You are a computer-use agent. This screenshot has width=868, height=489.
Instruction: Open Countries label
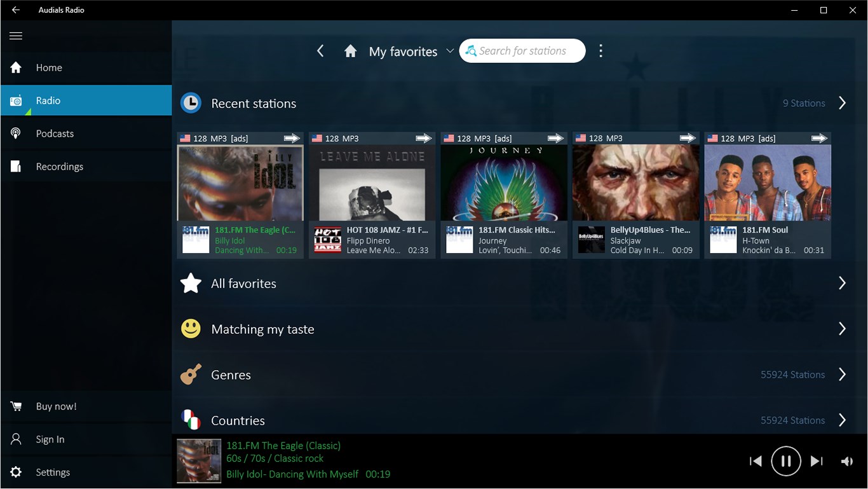point(238,420)
